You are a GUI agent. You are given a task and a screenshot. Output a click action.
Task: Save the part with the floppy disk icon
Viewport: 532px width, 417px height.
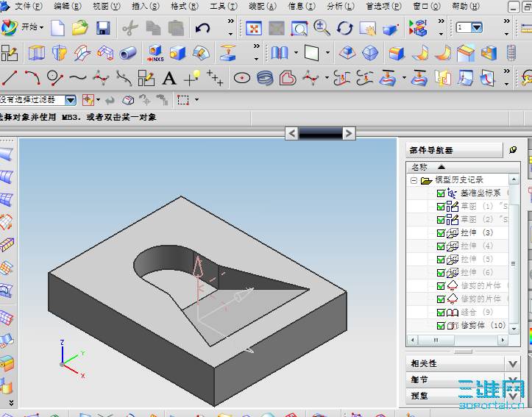(x=103, y=28)
